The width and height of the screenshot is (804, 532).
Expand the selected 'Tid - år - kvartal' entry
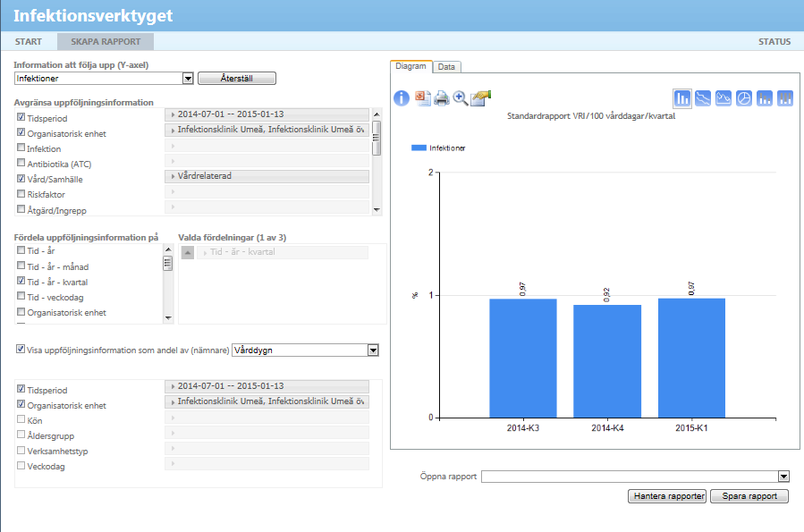coord(283,252)
